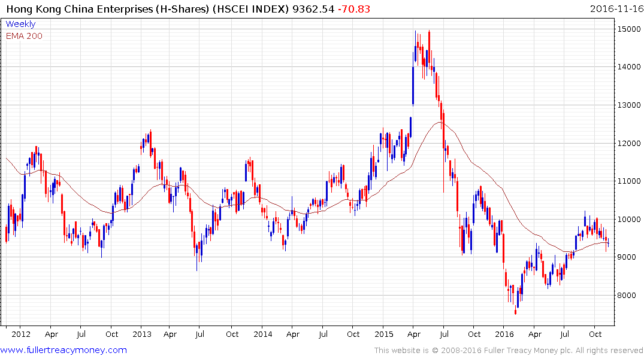
Task: Click the Weekly interval label
Action: (x=20, y=24)
